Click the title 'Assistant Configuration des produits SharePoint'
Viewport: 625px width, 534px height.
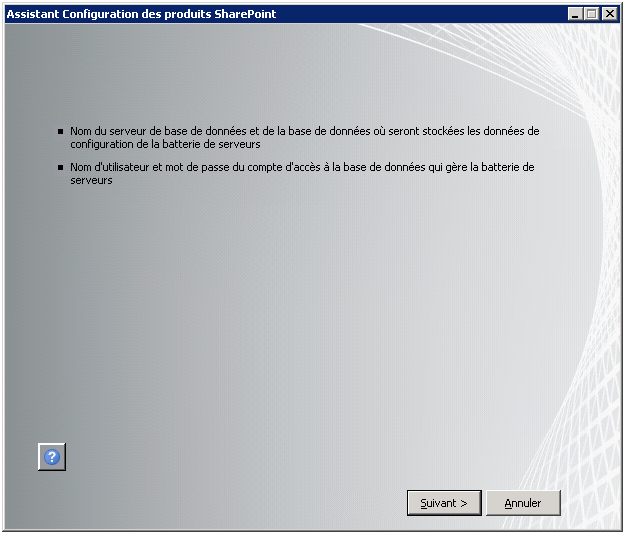point(142,14)
